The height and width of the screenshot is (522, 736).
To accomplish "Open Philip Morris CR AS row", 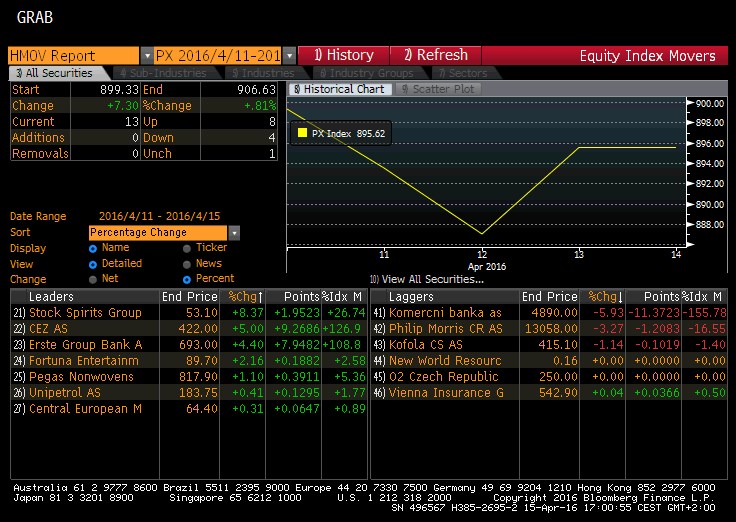I will click(549, 329).
